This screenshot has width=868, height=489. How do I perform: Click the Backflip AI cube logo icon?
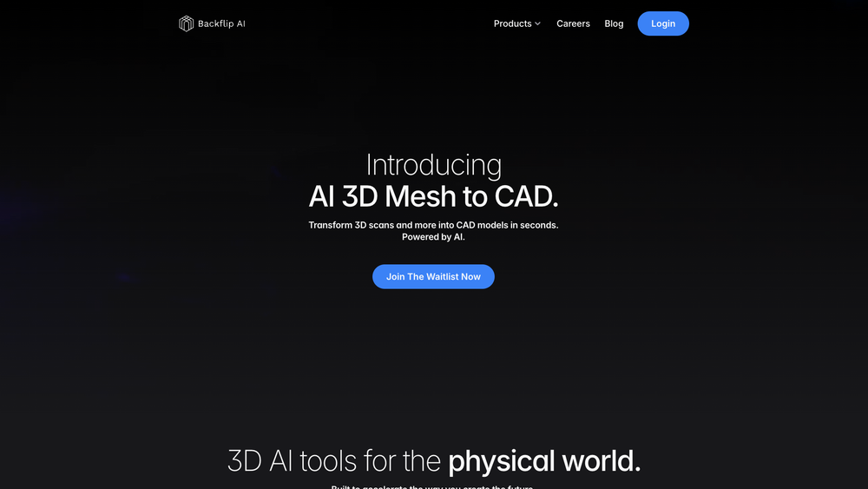tap(186, 23)
